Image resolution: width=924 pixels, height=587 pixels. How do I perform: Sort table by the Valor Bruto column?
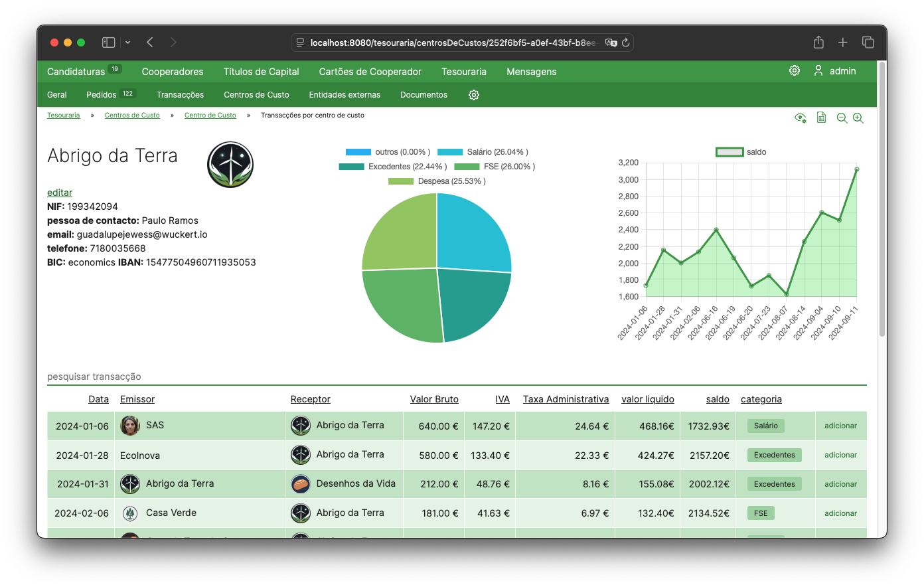pyautogui.click(x=434, y=399)
